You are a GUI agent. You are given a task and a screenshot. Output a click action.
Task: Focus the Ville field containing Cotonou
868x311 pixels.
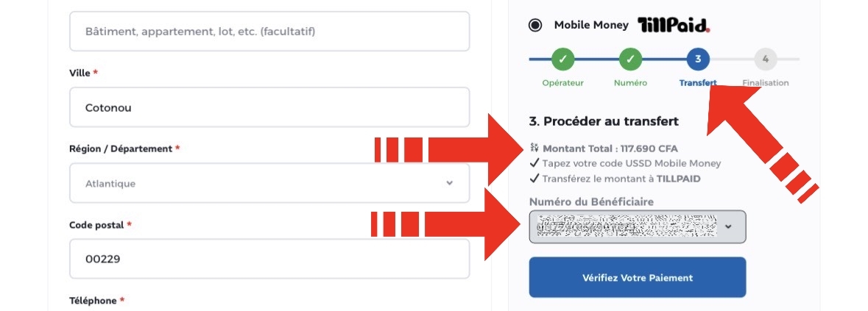click(x=269, y=107)
